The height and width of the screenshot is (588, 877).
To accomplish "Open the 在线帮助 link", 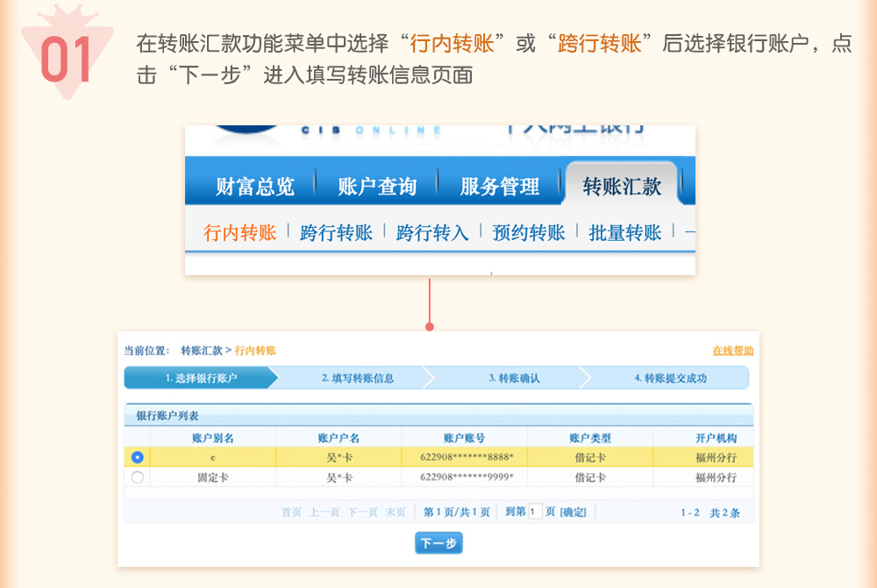I will click(x=732, y=351).
